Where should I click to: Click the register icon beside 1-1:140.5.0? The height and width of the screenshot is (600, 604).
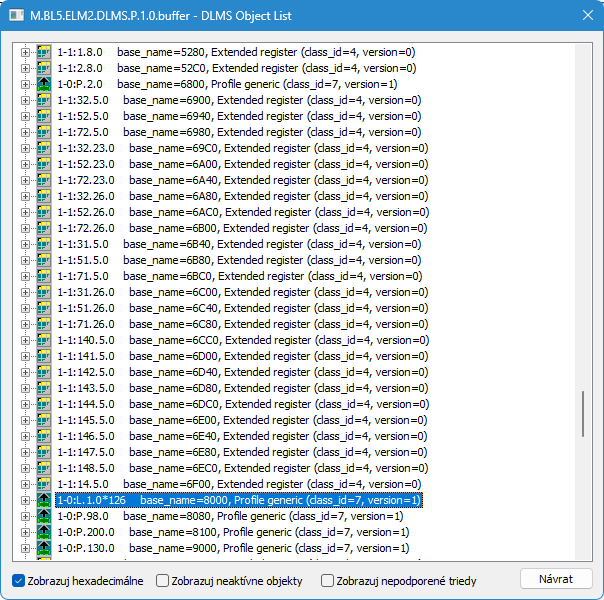(x=44, y=340)
